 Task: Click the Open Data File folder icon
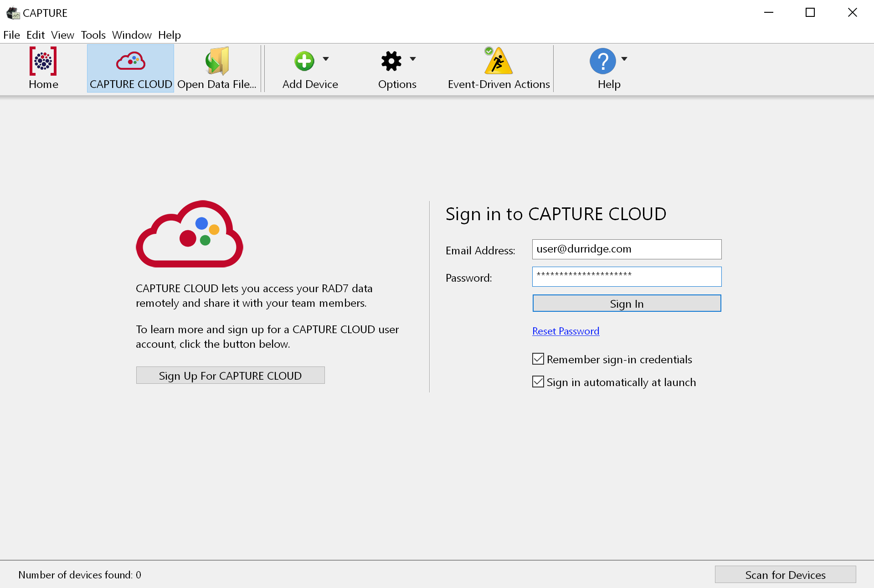point(217,62)
